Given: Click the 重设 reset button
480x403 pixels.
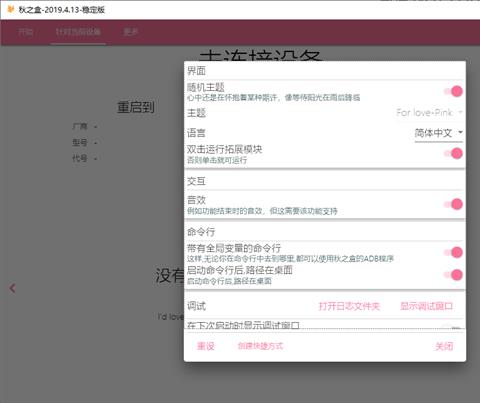Looking at the screenshot, I should 205,346.
